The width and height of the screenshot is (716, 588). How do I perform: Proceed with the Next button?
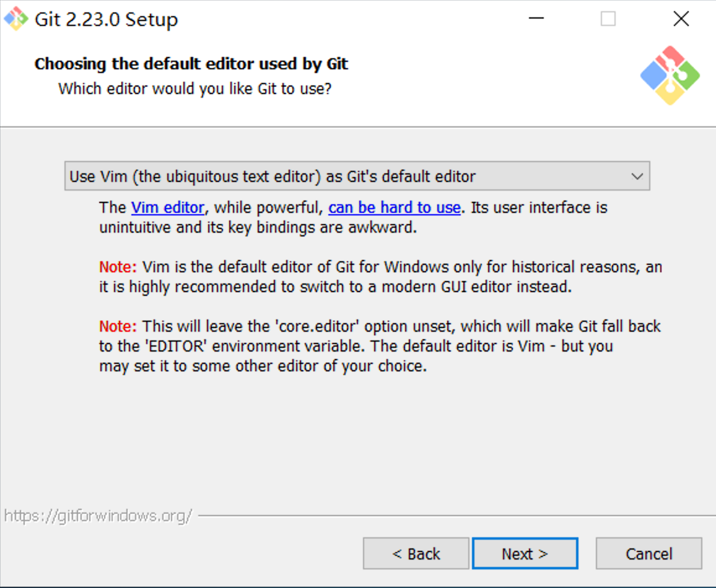tap(525, 553)
